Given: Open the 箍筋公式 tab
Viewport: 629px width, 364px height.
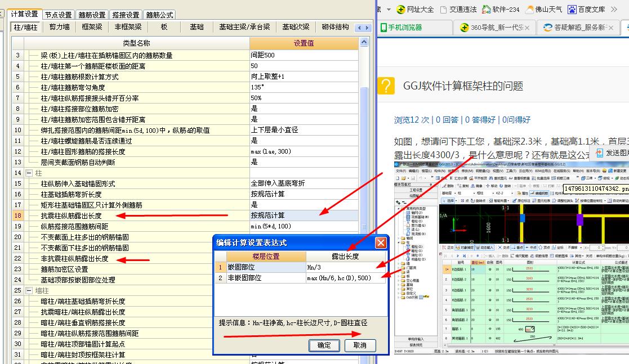Looking at the screenshot, I should (159, 15).
